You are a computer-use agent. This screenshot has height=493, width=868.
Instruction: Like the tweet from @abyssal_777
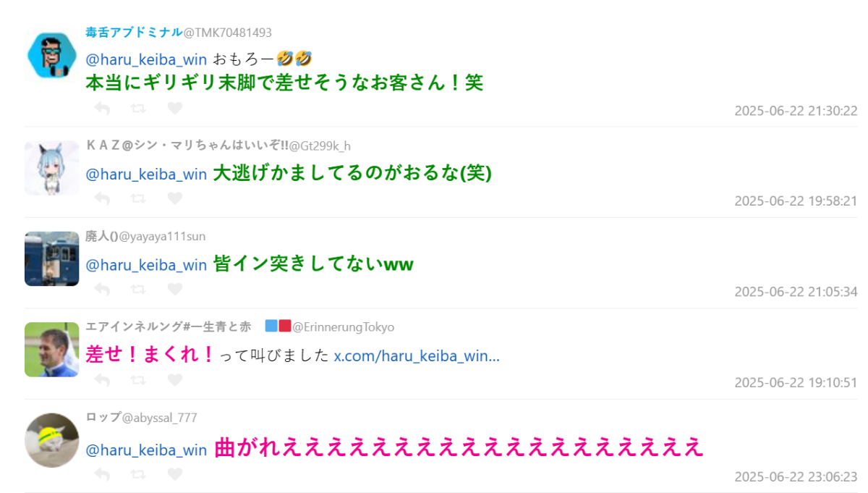pyautogui.click(x=174, y=474)
